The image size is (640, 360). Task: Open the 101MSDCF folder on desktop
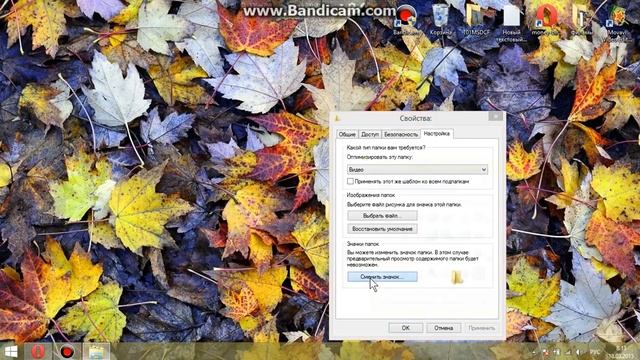[476, 19]
